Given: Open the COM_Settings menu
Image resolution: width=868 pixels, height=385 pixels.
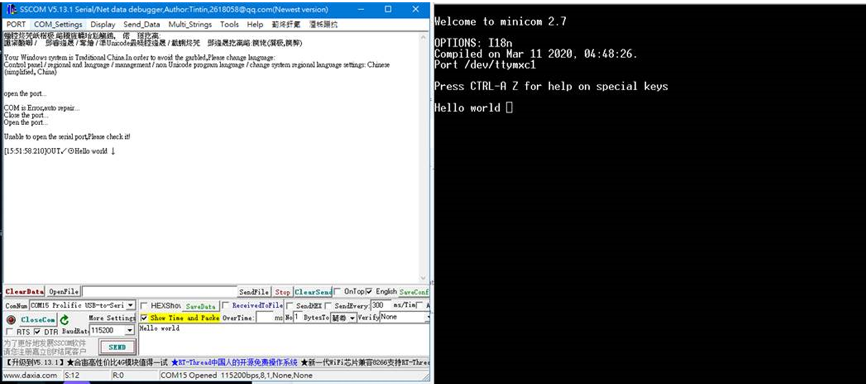Looking at the screenshot, I should (x=58, y=24).
